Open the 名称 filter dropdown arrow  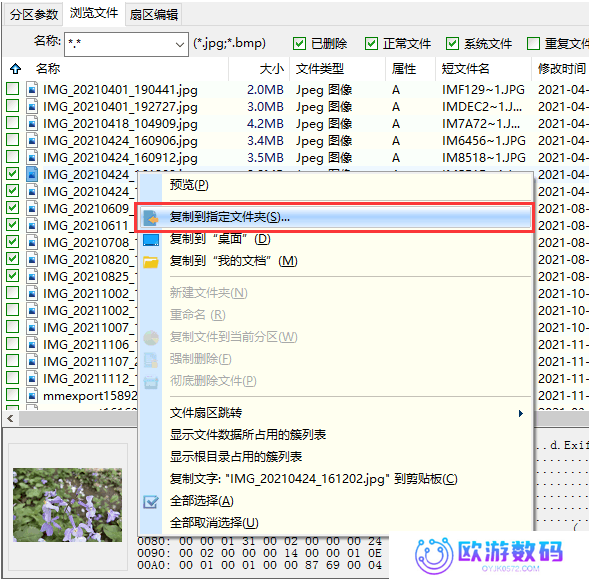pos(180,45)
